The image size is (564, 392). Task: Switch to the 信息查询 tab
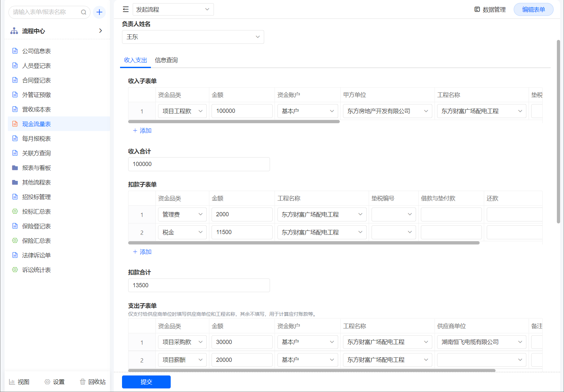(166, 60)
